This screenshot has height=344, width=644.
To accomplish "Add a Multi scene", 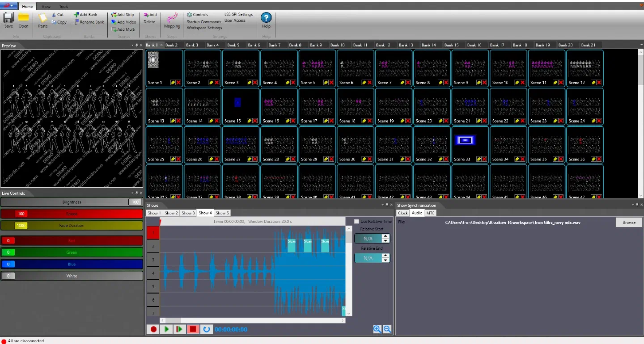I will pos(123,29).
